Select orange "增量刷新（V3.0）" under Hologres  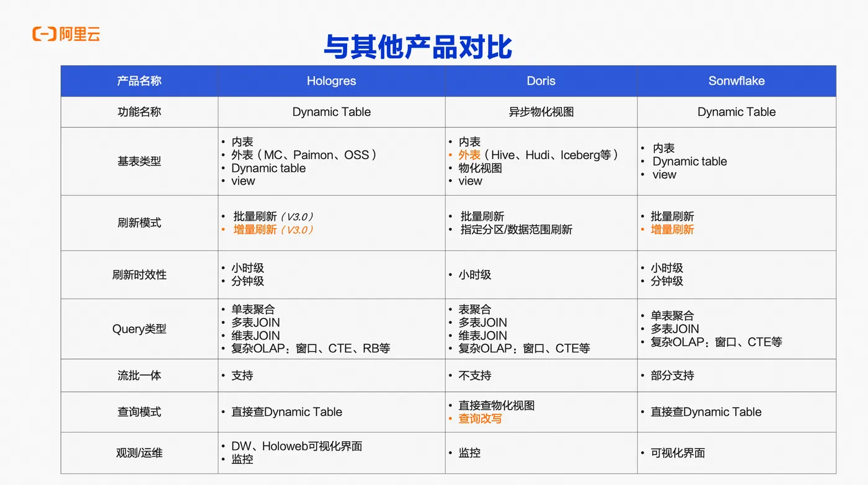point(274,230)
